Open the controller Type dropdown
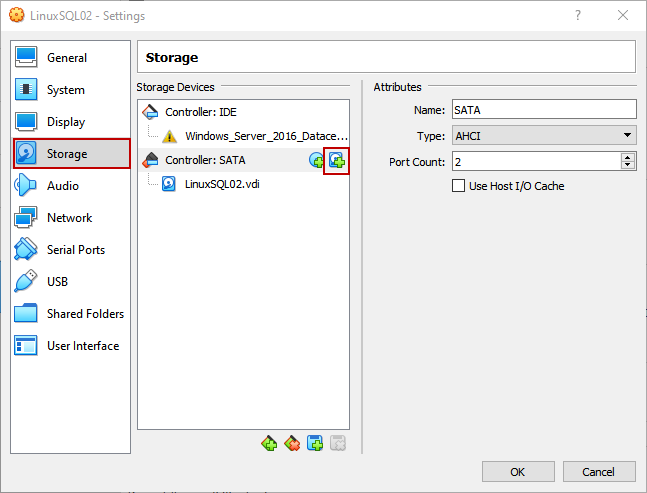The image size is (647, 493). click(x=543, y=135)
